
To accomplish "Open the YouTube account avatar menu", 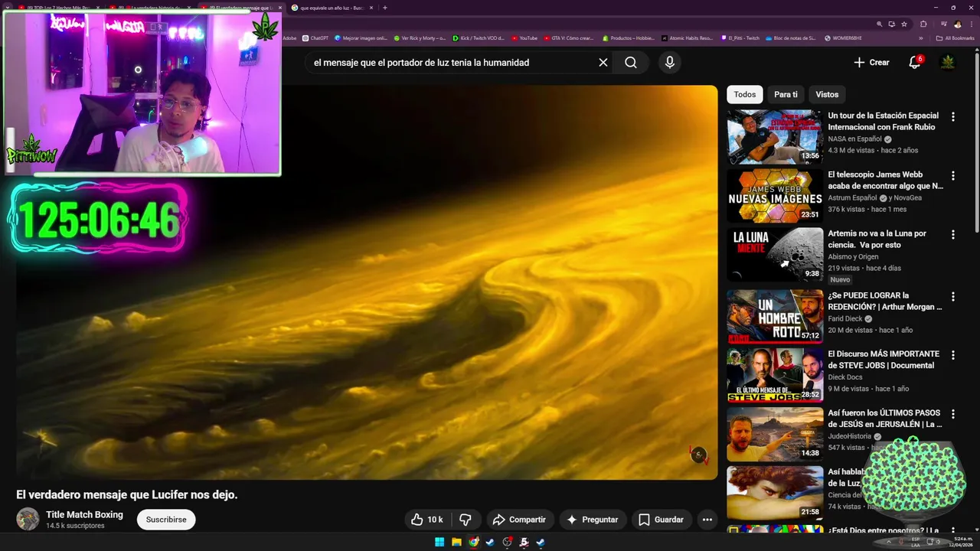I will 948,63.
